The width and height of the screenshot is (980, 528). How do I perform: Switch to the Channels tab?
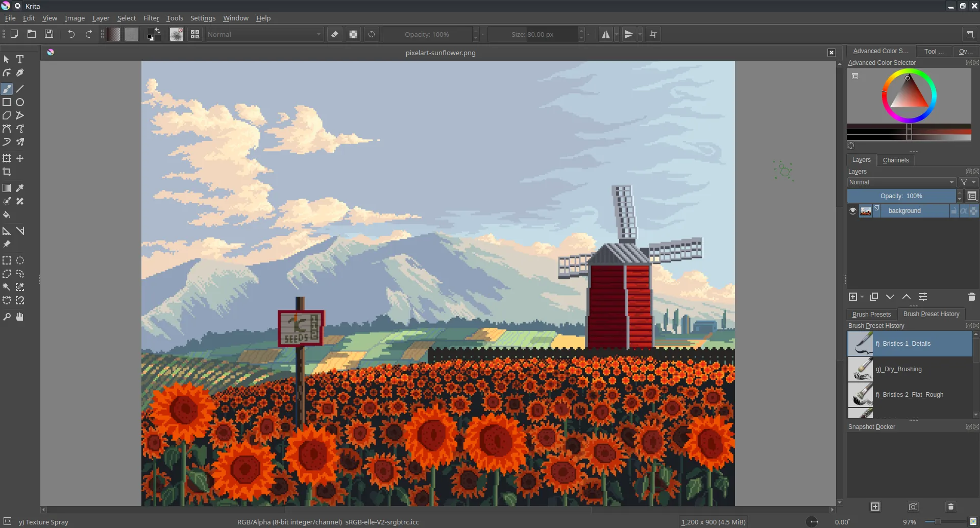(895, 160)
